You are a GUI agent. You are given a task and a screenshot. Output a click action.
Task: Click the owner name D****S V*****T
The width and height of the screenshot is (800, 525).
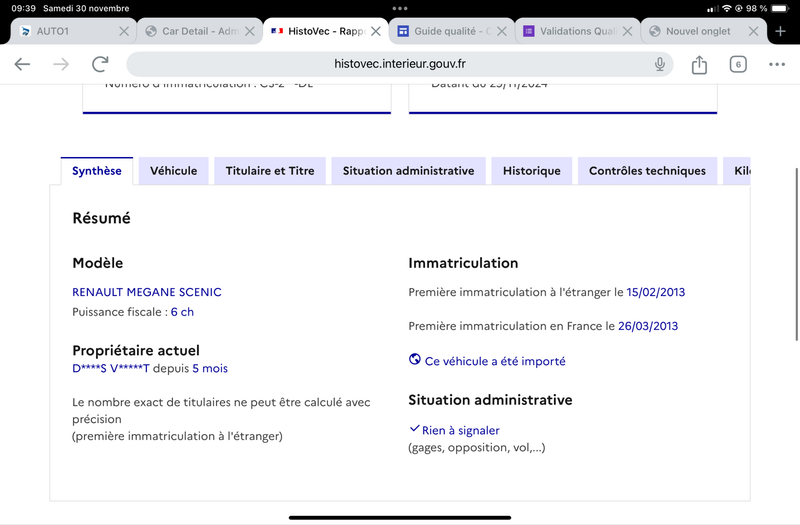[x=111, y=368]
